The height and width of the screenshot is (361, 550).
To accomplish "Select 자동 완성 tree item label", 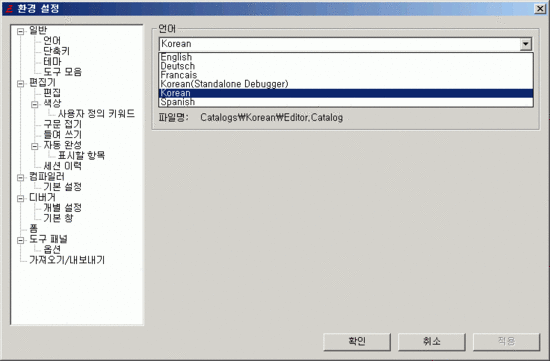I will (x=62, y=145).
